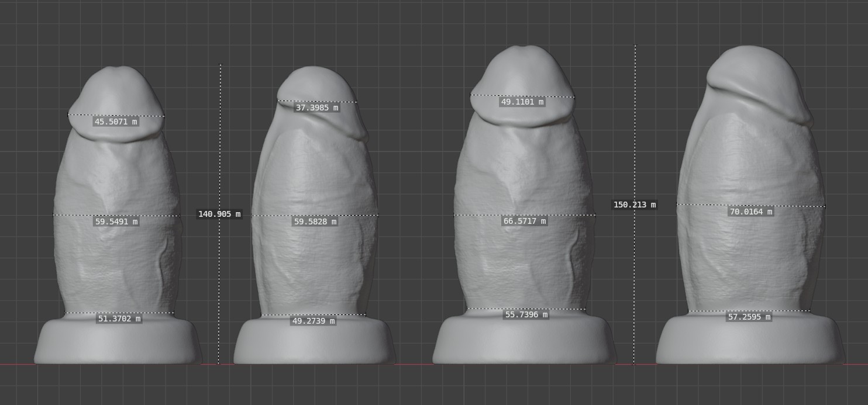Click the 45.5071 m measurement label
Viewport: 868px width, 405px height.
[x=116, y=122]
